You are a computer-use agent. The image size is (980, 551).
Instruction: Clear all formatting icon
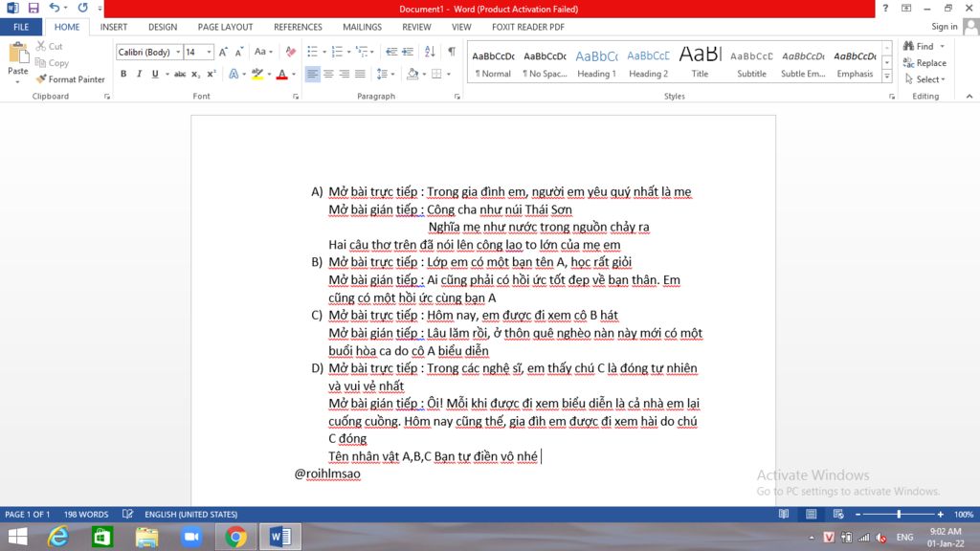tap(291, 52)
